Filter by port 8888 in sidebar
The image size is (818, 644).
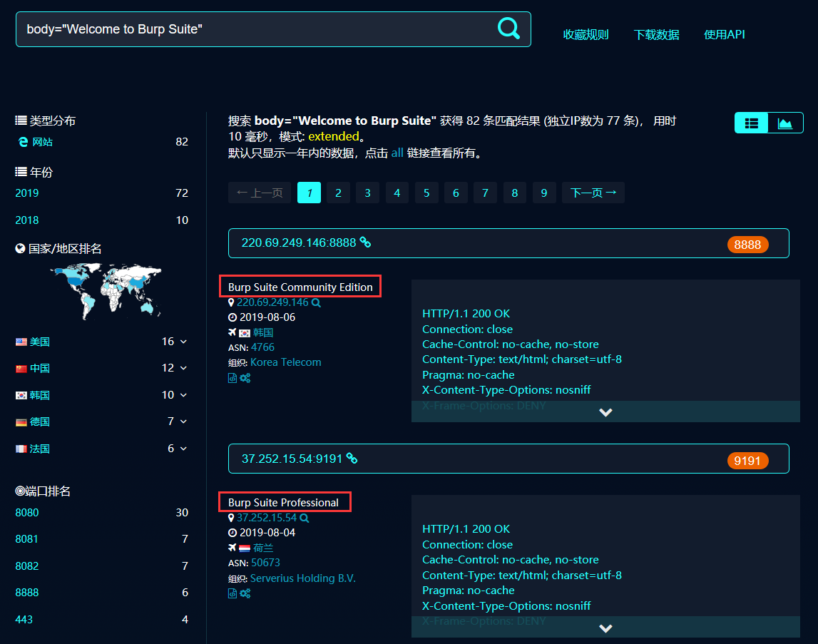[x=27, y=593]
